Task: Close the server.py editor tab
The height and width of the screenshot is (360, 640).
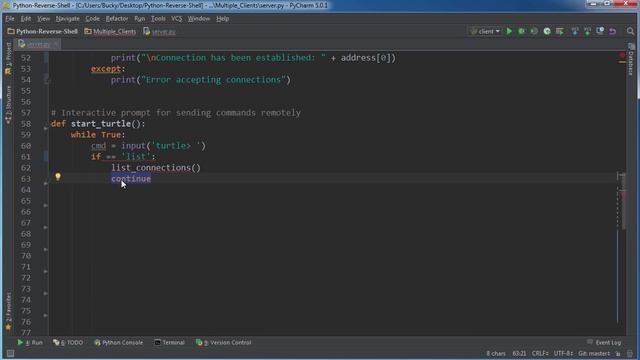Action: 56,44
